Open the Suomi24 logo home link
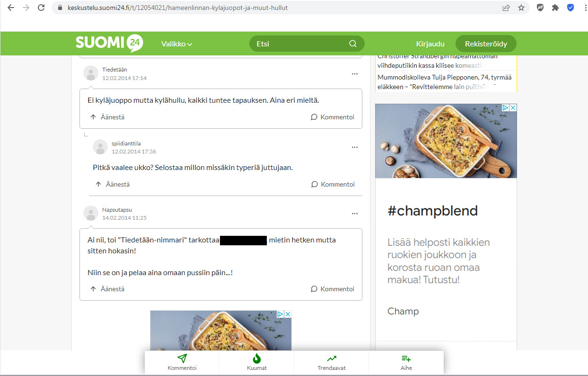The height and width of the screenshot is (376, 588). pyautogui.click(x=109, y=43)
